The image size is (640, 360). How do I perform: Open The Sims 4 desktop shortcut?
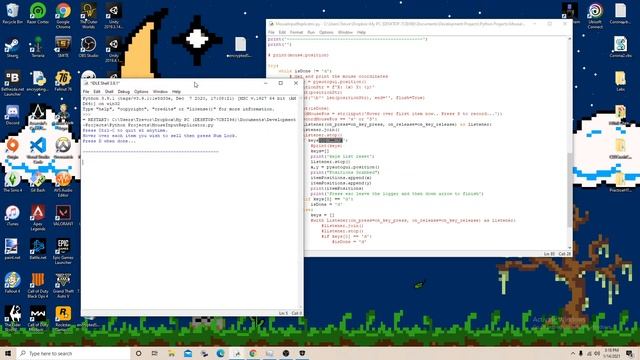click(x=12, y=182)
